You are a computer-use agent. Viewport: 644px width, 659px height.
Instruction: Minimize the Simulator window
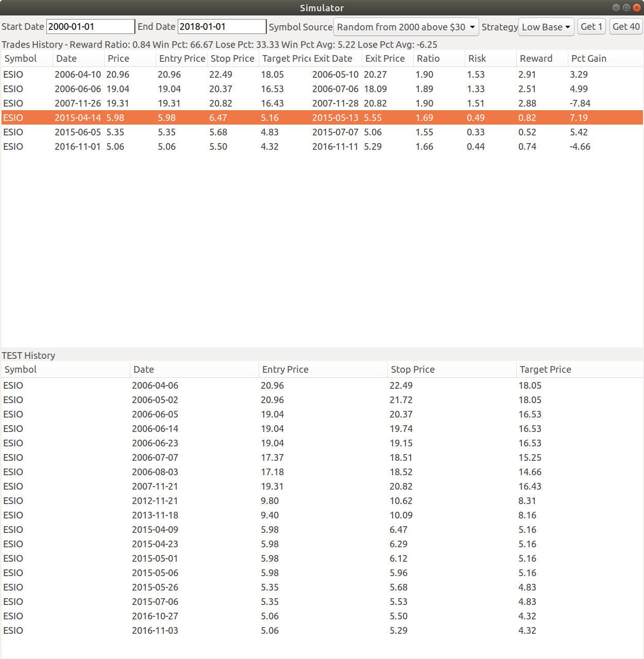(616, 7)
